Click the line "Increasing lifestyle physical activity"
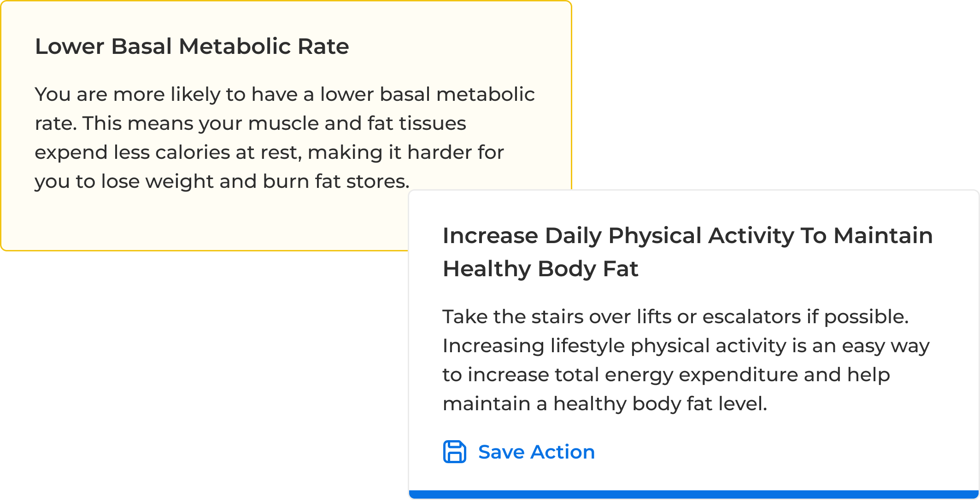Image resolution: width=980 pixels, height=500 pixels. (686, 346)
